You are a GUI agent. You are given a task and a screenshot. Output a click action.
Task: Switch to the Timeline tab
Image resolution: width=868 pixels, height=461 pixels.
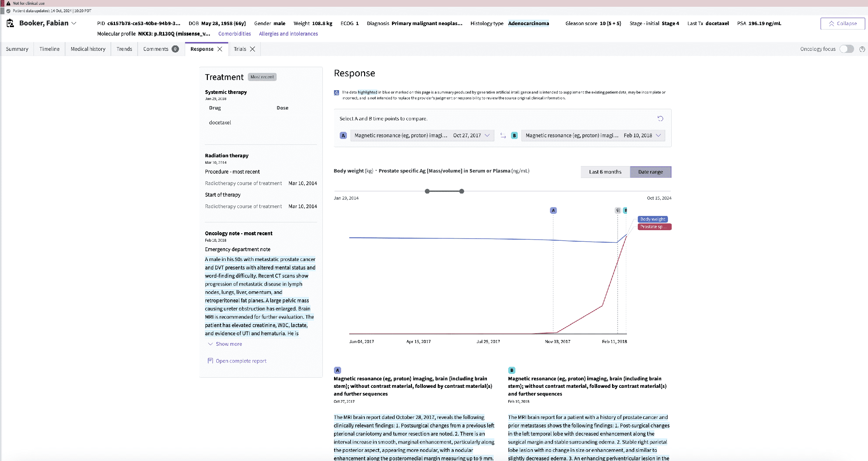[49, 49]
